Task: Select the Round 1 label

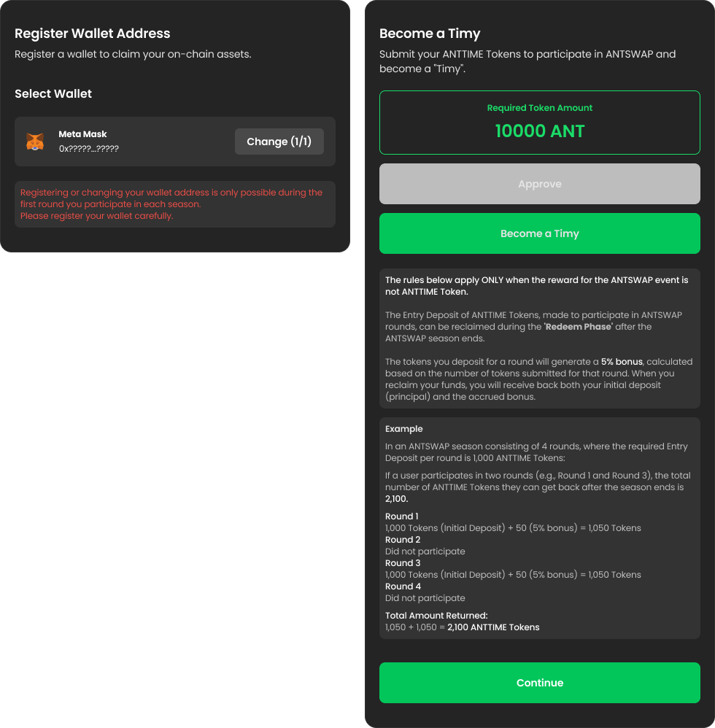Action: tap(402, 516)
